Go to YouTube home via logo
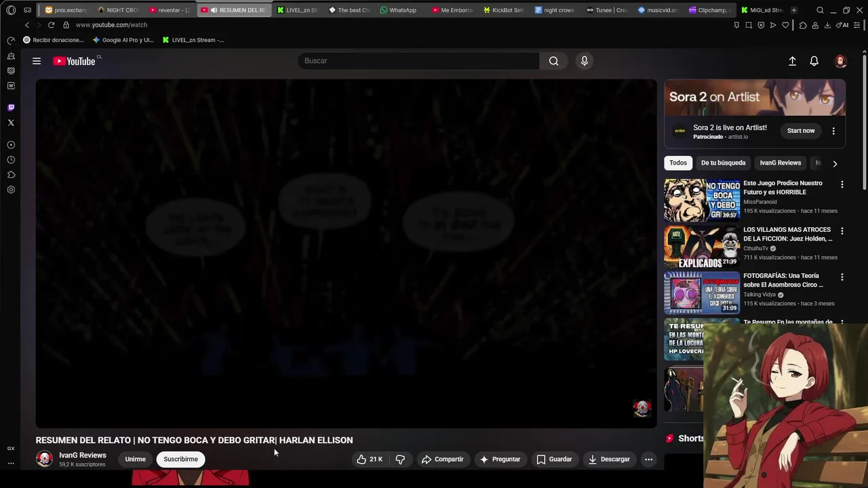Viewport: 868px width, 488px height. [x=75, y=61]
